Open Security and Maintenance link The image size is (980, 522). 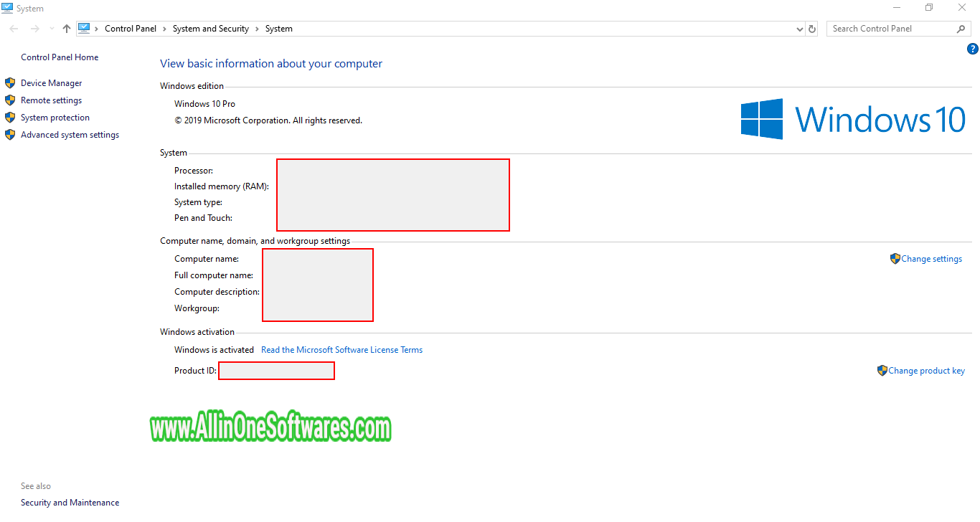(x=70, y=503)
